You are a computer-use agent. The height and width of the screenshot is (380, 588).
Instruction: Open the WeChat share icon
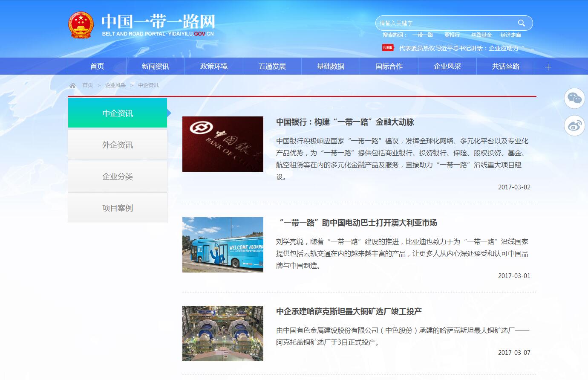(x=574, y=99)
